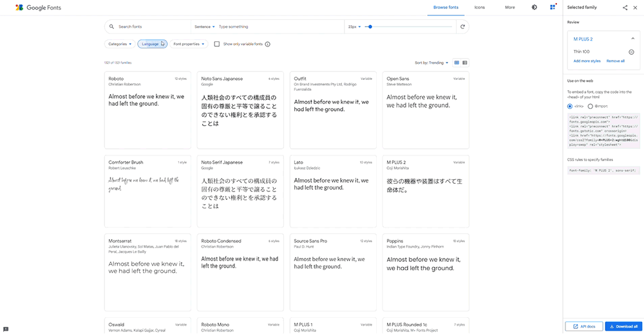Collapse the M PLUS 2 review section
This screenshot has width=644, height=334.
coord(633,39)
